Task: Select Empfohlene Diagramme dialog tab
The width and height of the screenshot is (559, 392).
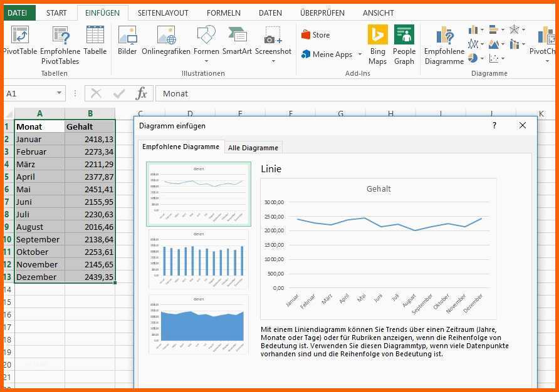Action: [x=180, y=147]
